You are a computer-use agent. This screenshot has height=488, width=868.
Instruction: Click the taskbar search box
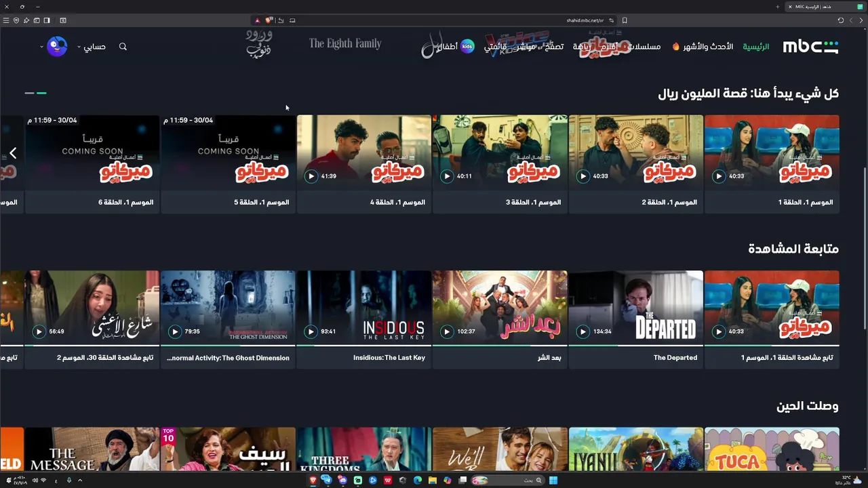508,481
